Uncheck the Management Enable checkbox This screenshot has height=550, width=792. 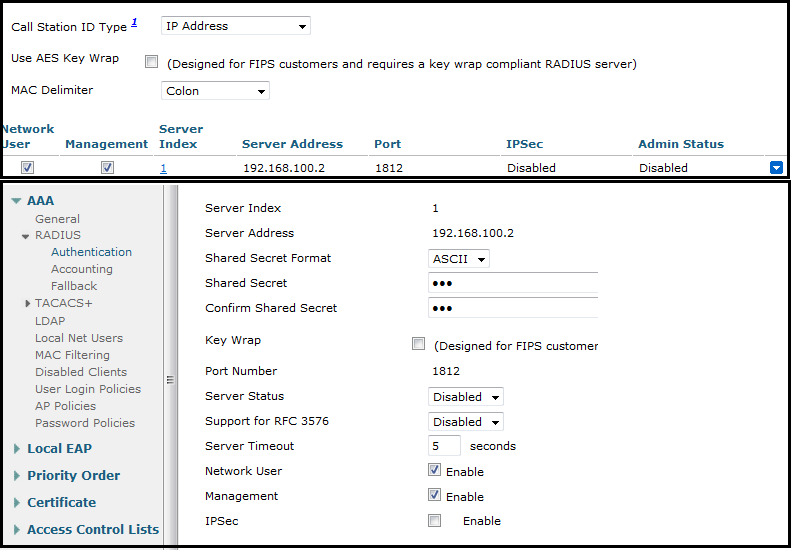click(x=434, y=495)
